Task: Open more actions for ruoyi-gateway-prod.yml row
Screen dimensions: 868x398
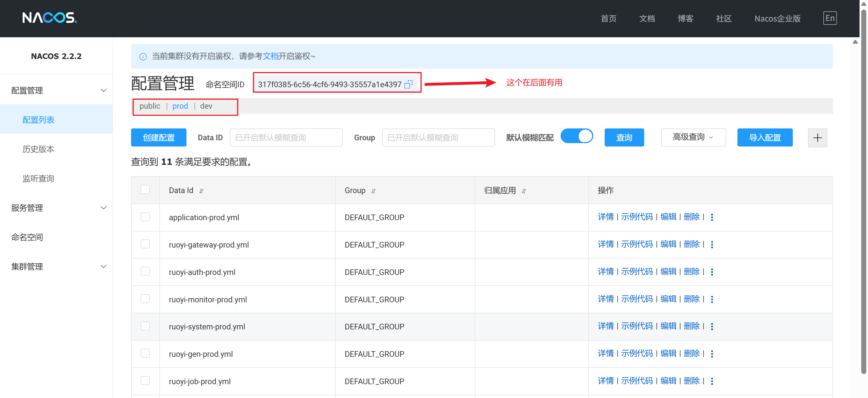Action: point(712,244)
